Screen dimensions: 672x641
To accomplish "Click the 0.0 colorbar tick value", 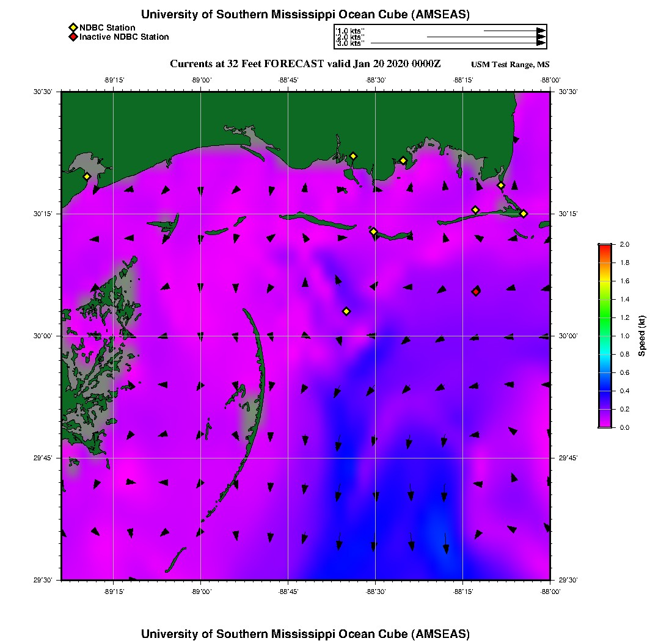I will click(624, 427).
